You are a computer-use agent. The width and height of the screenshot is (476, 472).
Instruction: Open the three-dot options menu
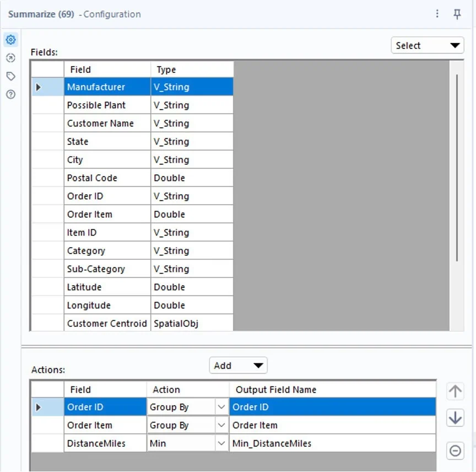(x=437, y=14)
